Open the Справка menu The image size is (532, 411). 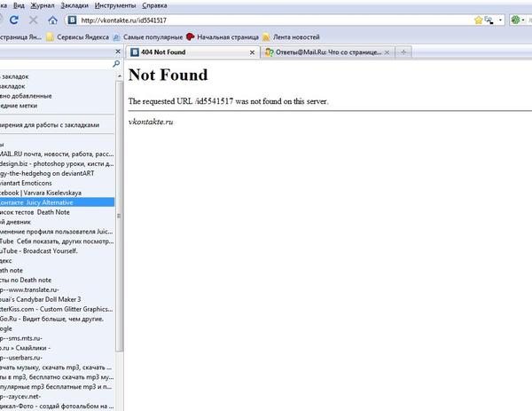[154, 6]
